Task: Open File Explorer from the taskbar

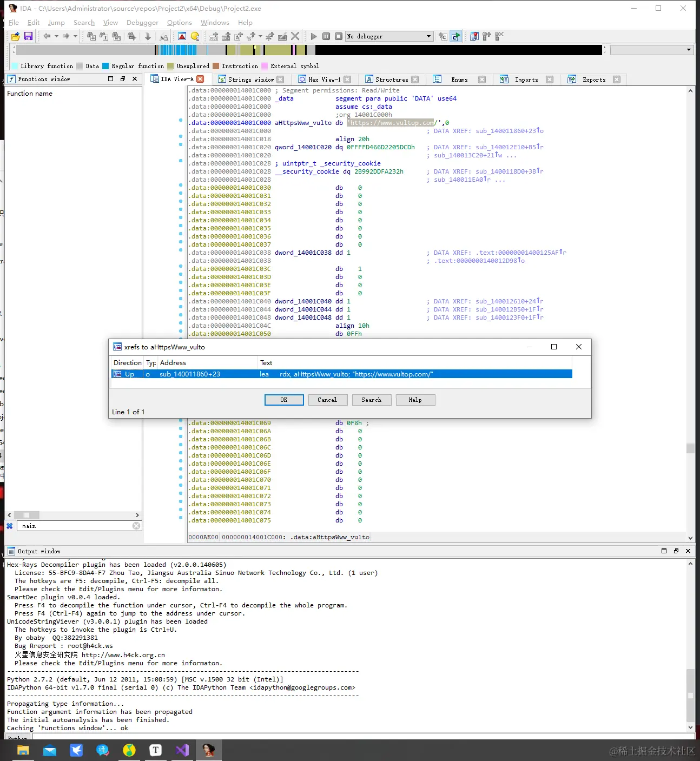Action: (x=23, y=750)
